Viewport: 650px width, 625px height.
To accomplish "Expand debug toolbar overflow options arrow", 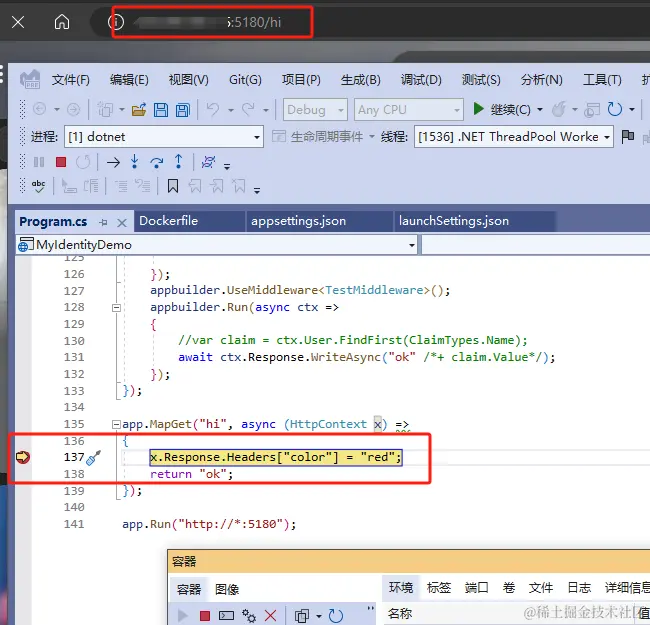I will [227, 167].
